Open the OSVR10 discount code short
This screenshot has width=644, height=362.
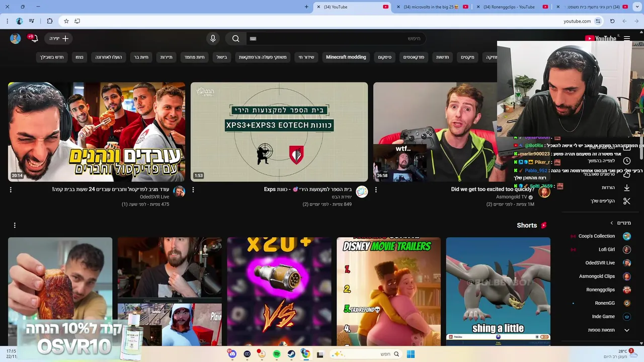tap(60, 292)
